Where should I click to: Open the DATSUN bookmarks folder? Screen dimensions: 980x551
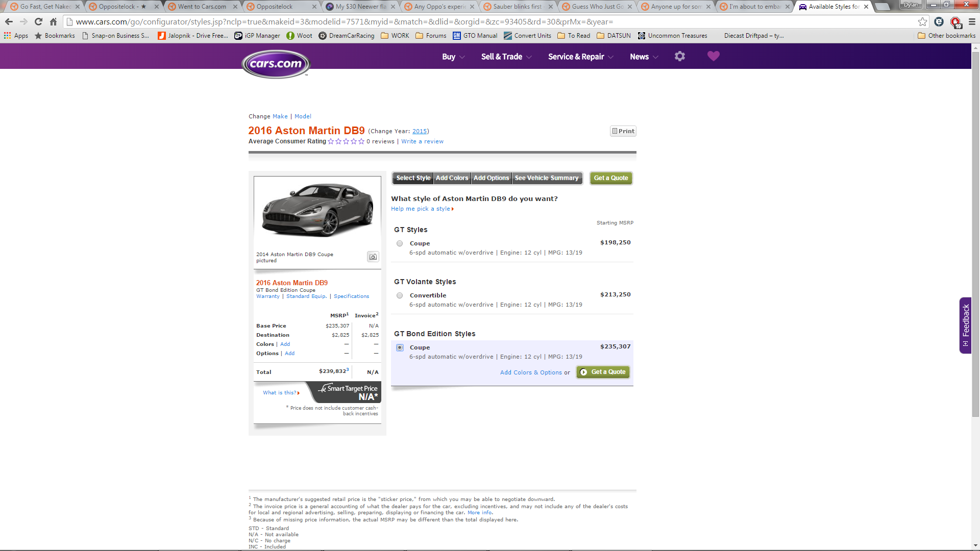point(614,36)
